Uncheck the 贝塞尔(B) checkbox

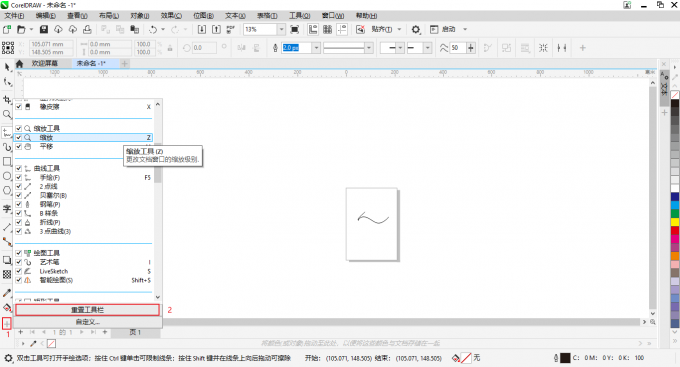click(19, 196)
